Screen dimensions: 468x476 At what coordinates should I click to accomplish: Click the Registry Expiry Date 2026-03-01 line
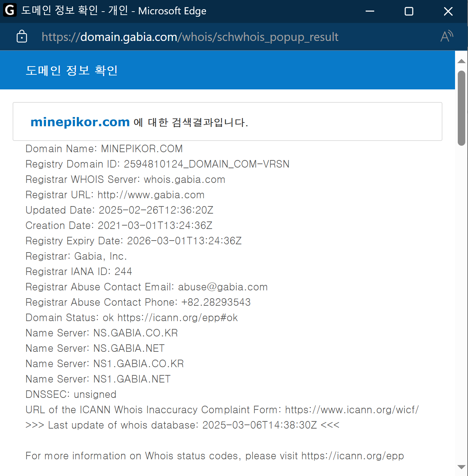(x=134, y=241)
